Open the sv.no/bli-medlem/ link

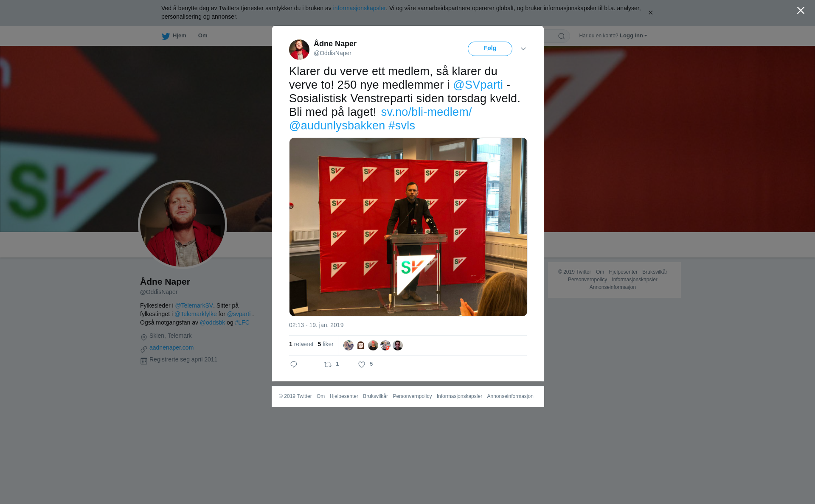pyautogui.click(x=426, y=112)
